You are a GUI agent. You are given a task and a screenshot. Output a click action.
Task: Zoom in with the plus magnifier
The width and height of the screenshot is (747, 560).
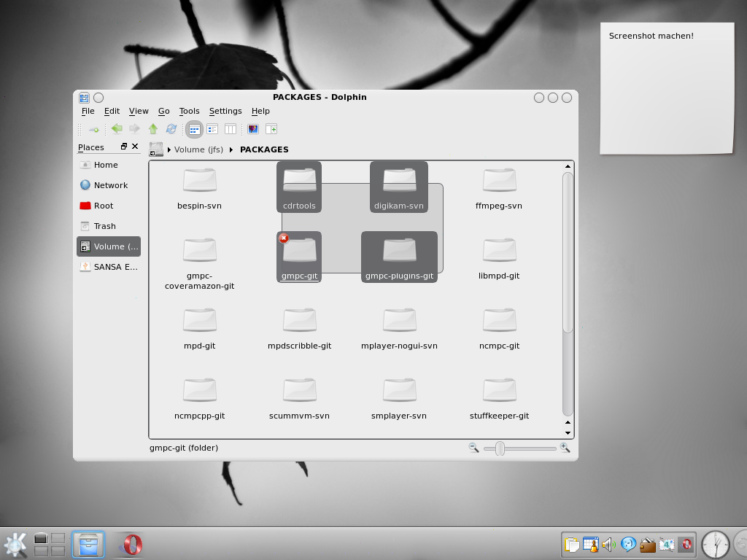click(565, 448)
